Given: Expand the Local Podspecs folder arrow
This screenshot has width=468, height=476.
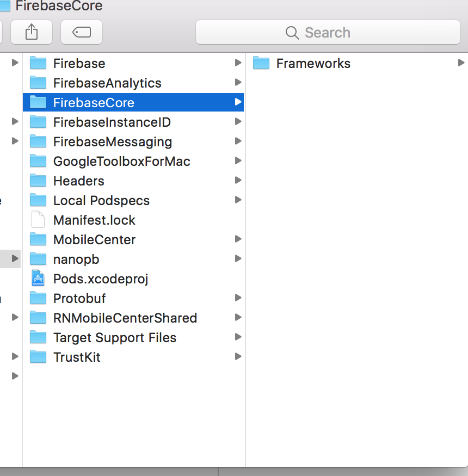Looking at the screenshot, I should [238, 200].
